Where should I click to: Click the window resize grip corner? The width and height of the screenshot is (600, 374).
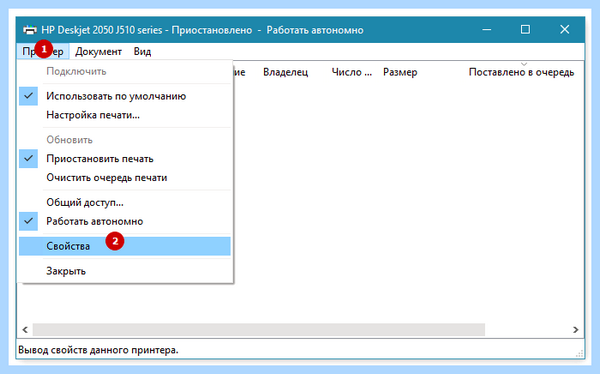[x=580, y=353]
